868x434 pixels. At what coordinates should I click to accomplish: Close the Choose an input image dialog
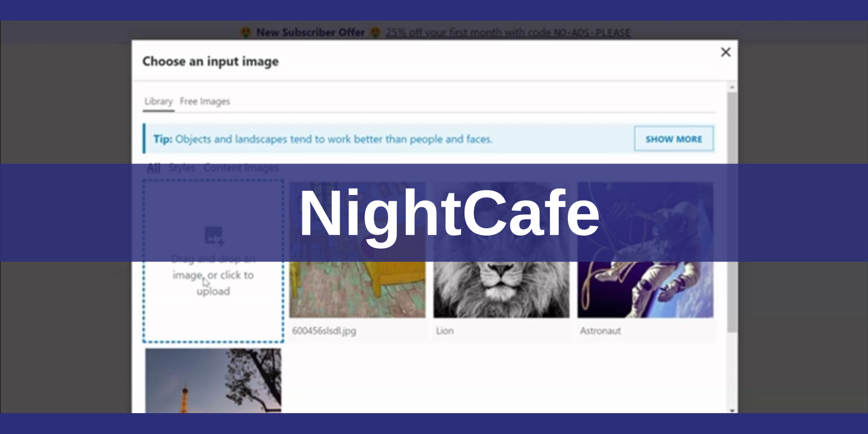tap(726, 53)
